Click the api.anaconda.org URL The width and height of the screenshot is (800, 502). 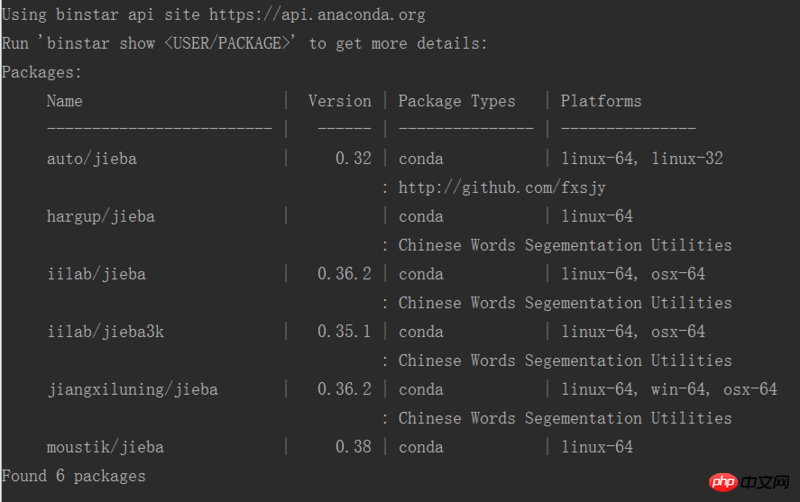(x=317, y=15)
